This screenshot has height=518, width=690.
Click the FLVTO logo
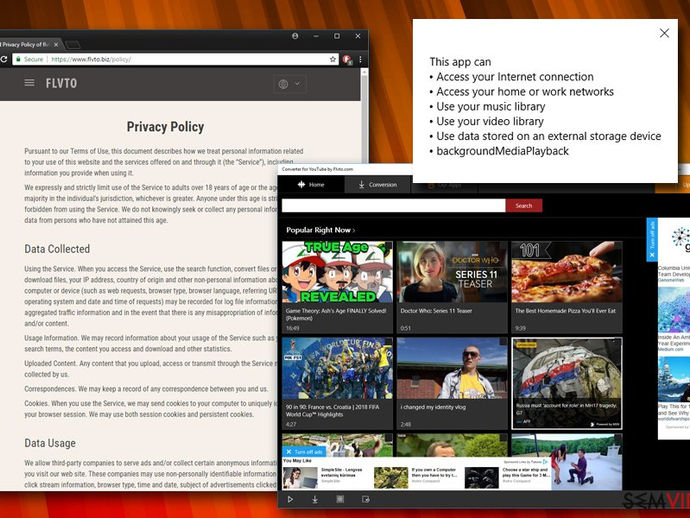61,83
